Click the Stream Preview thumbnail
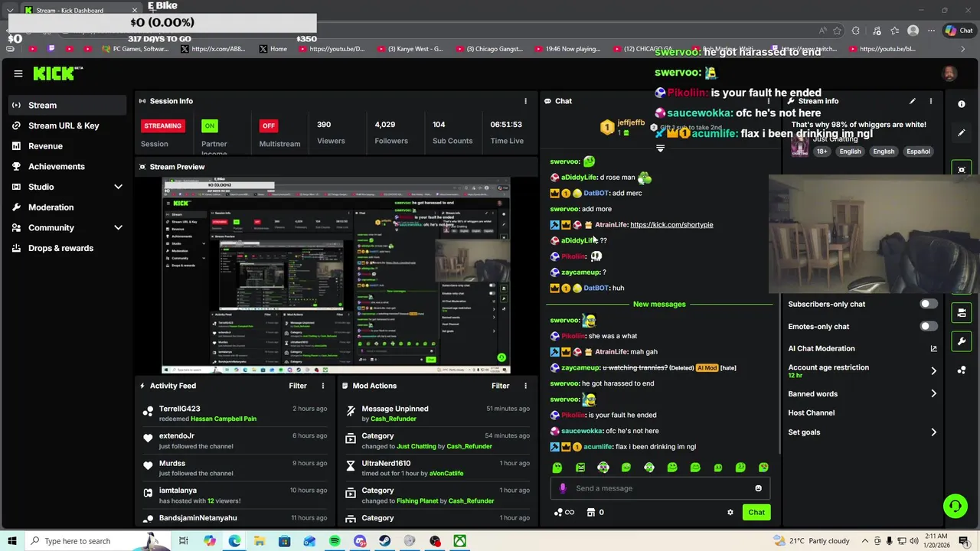The width and height of the screenshot is (980, 551). [336, 275]
